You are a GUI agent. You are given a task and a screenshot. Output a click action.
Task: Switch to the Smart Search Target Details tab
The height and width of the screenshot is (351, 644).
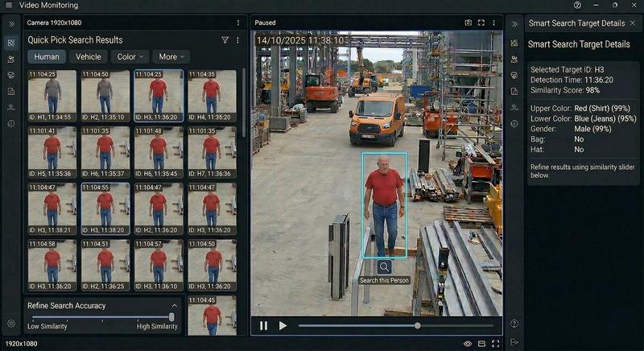(x=576, y=23)
